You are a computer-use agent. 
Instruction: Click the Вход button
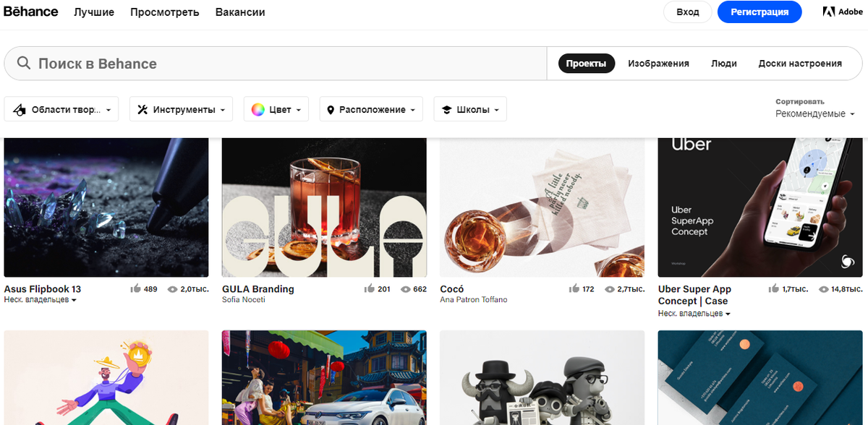[688, 12]
